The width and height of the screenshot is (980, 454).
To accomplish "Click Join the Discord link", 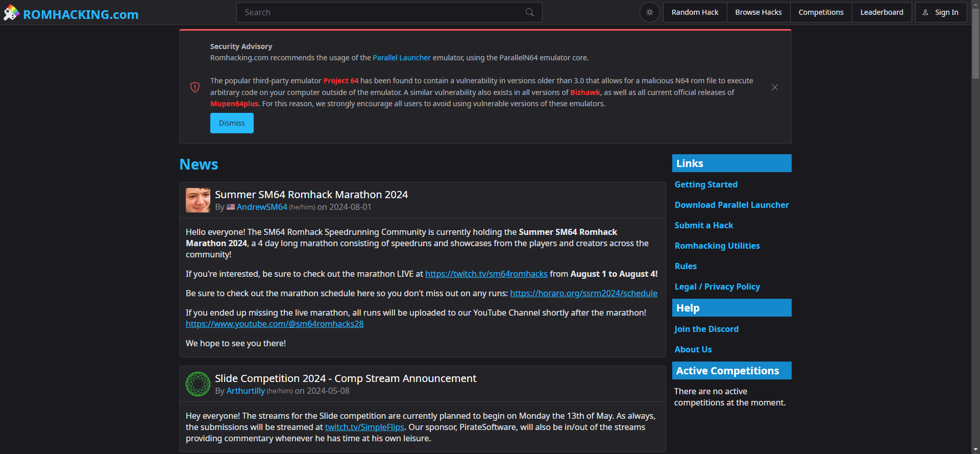I will click(706, 329).
